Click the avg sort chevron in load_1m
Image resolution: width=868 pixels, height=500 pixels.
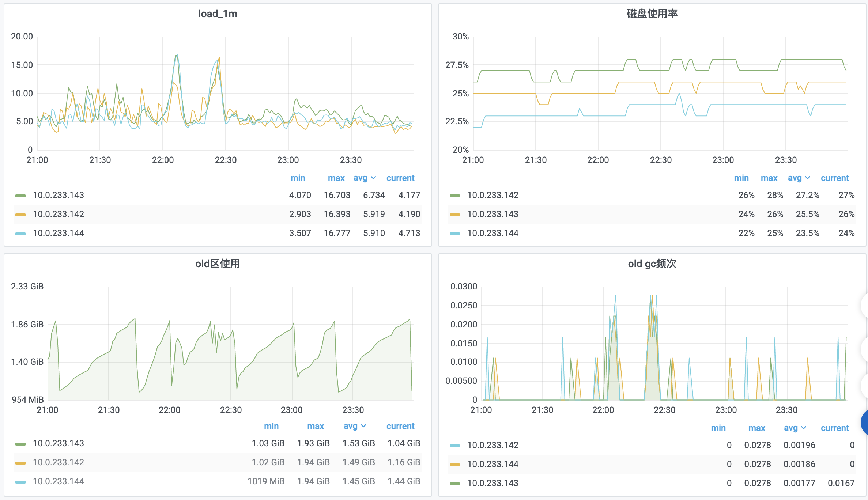(373, 178)
